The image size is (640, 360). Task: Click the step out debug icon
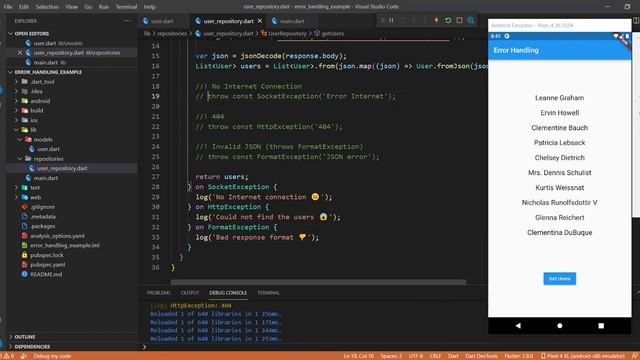tap(425, 20)
